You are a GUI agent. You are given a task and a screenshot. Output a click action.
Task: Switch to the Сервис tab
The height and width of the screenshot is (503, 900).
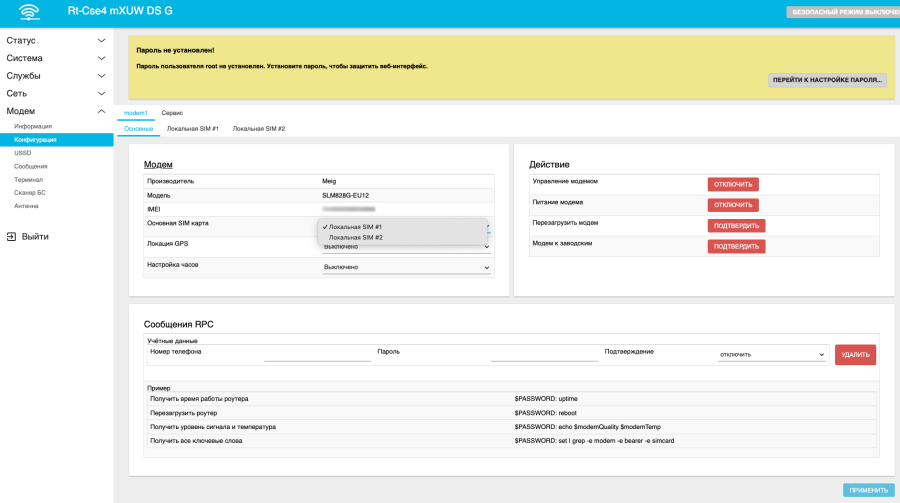(x=172, y=113)
